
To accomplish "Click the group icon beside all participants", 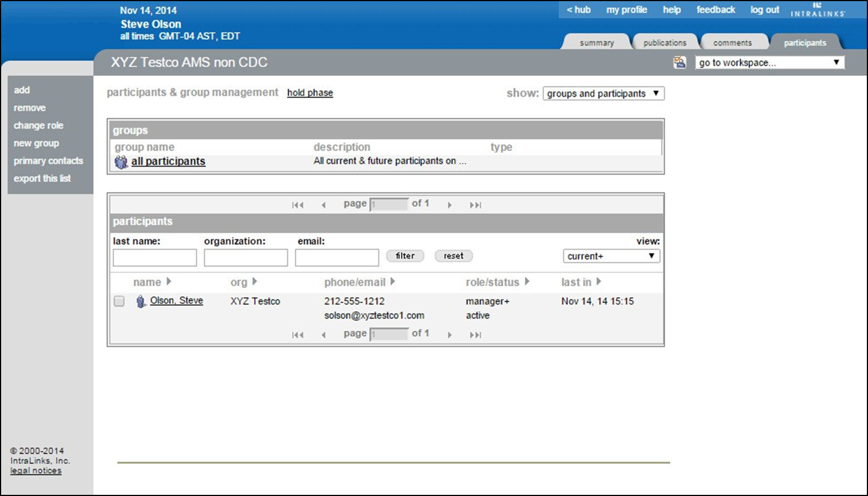I will pos(120,161).
